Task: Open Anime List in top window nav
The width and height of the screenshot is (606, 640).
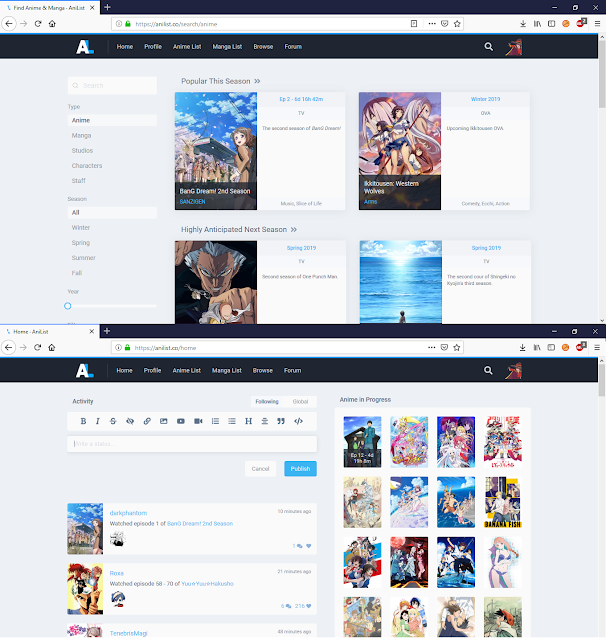Action: pyautogui.click(x=187, y=47)
